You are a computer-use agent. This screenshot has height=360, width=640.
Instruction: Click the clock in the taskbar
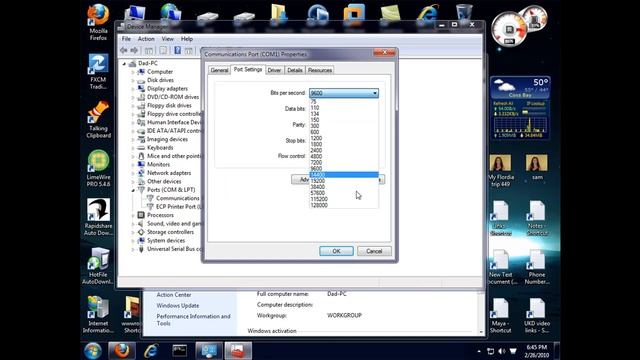click(537, 351)
